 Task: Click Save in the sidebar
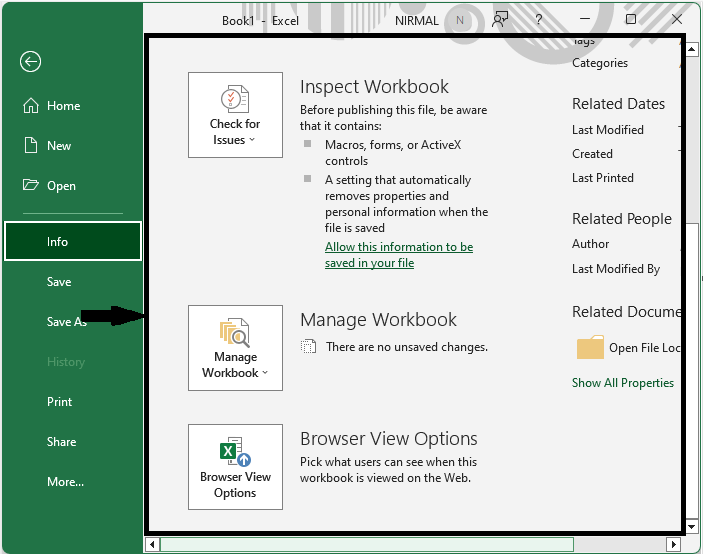[x=59, y=281]
